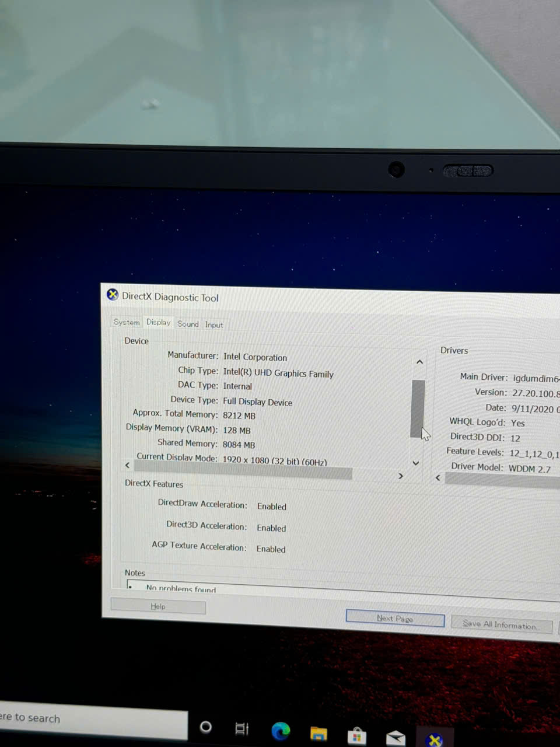
Task: Select the Direct3D DDI '12' value
Action: [x=515, y=438]
